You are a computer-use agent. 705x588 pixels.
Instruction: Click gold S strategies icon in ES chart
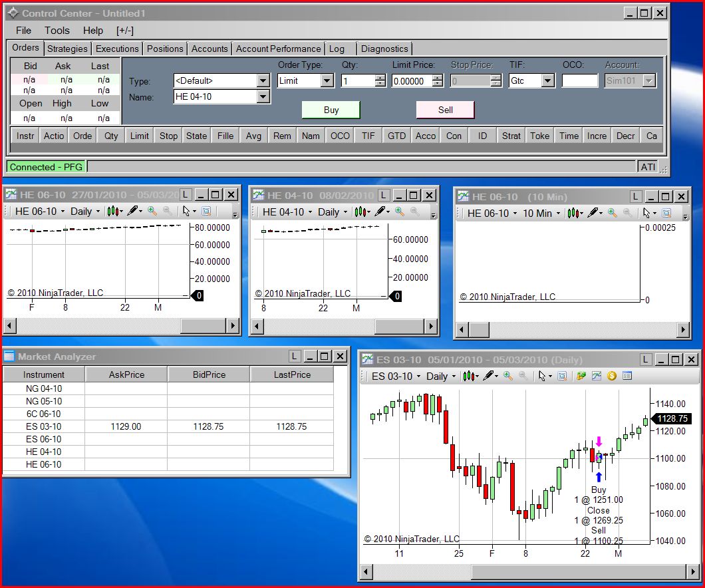611,376
